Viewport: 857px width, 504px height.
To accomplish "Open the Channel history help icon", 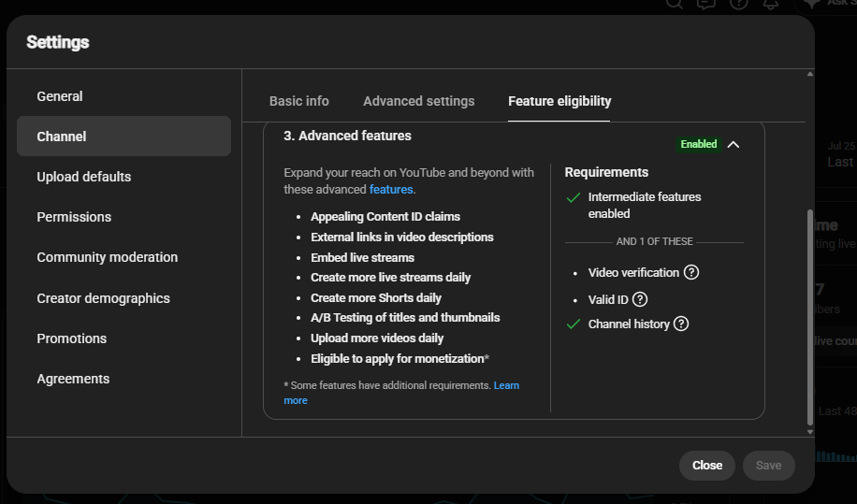I will pos(680,324).
